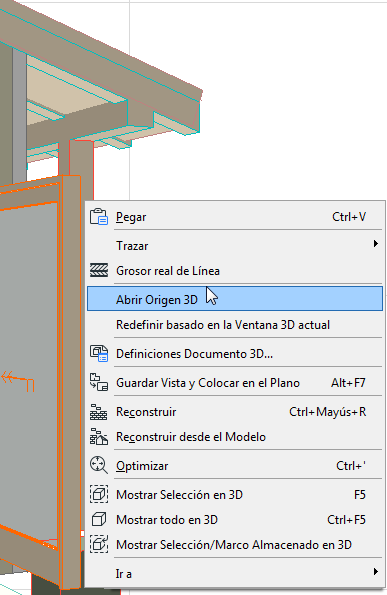Click the Mostrar Selección en 3D cube icon
The image size is (387, 595).
click(x=99, y=494)
